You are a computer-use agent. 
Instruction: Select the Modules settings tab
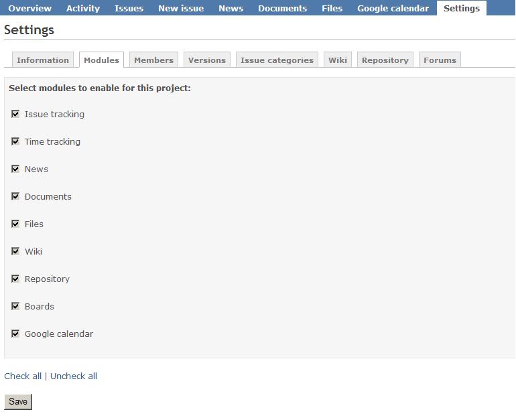click(101, 60)
